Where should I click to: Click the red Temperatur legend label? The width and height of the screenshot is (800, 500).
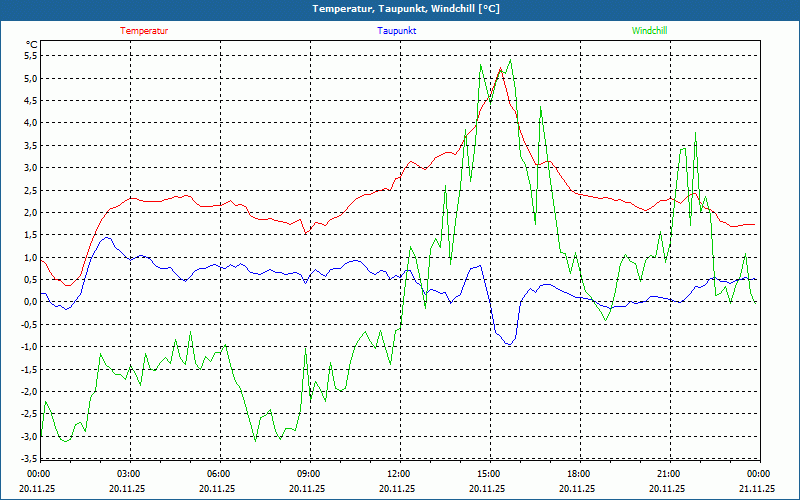click(144, 31)
